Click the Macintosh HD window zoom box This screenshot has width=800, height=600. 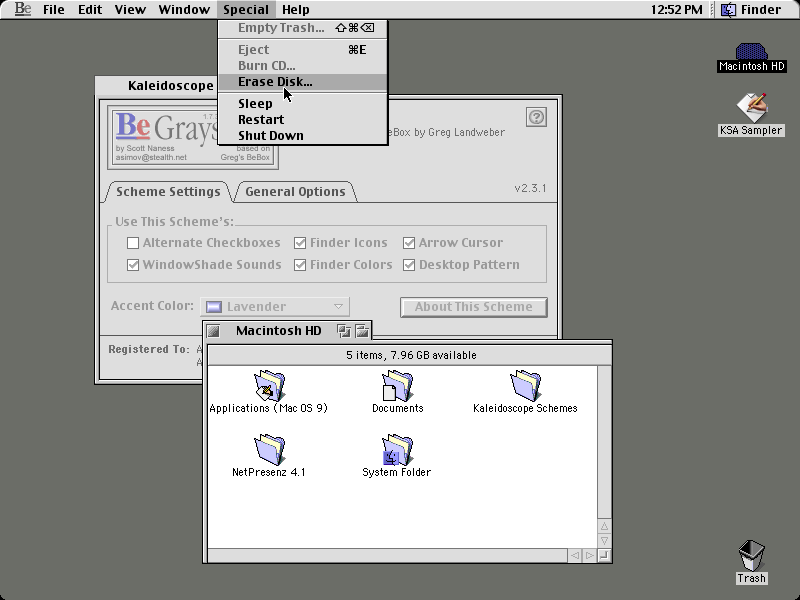tap(344, 331)
